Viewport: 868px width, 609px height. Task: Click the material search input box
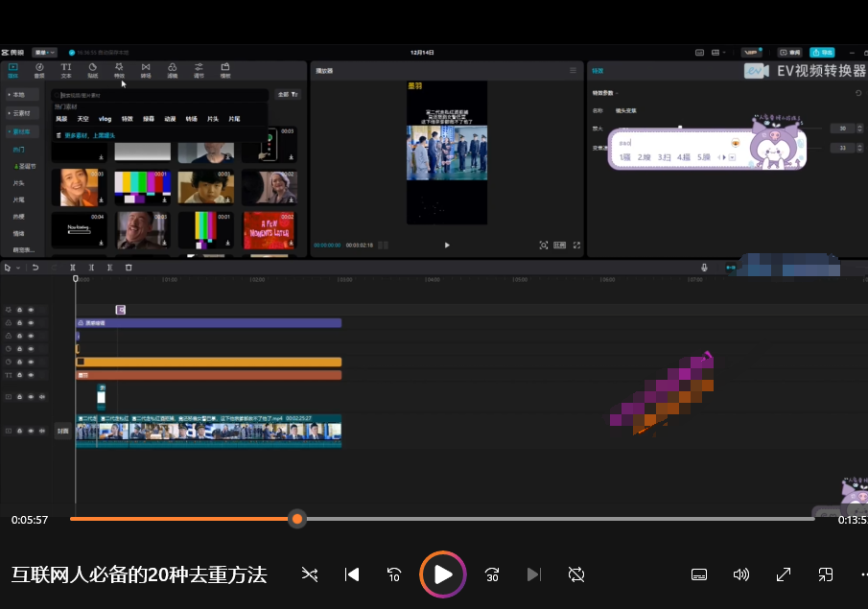160,95
